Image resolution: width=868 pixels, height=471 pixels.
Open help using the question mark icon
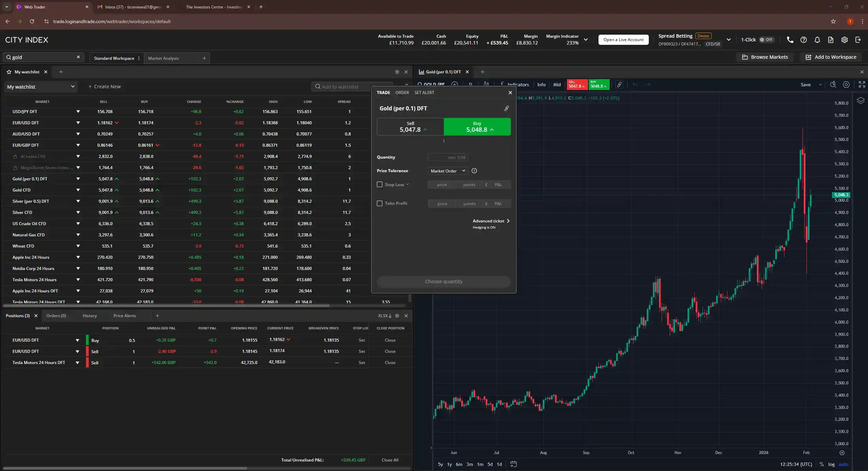point(803,40)
